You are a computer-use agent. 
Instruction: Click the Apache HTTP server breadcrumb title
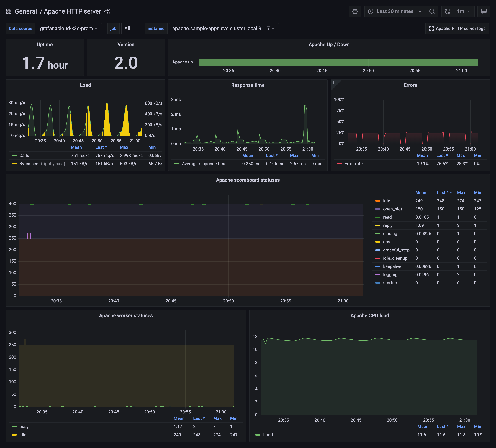click(x=73, y=11)
